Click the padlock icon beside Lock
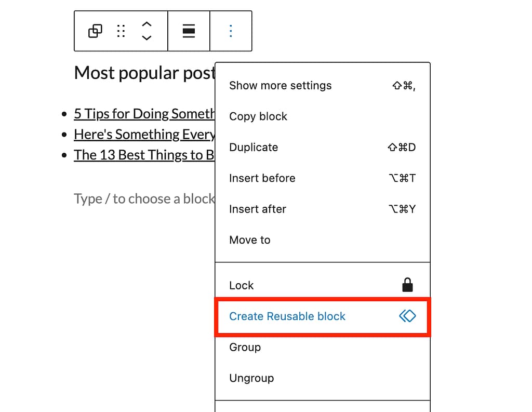Screen dimensions: 532x412 [x=407, y=285]
